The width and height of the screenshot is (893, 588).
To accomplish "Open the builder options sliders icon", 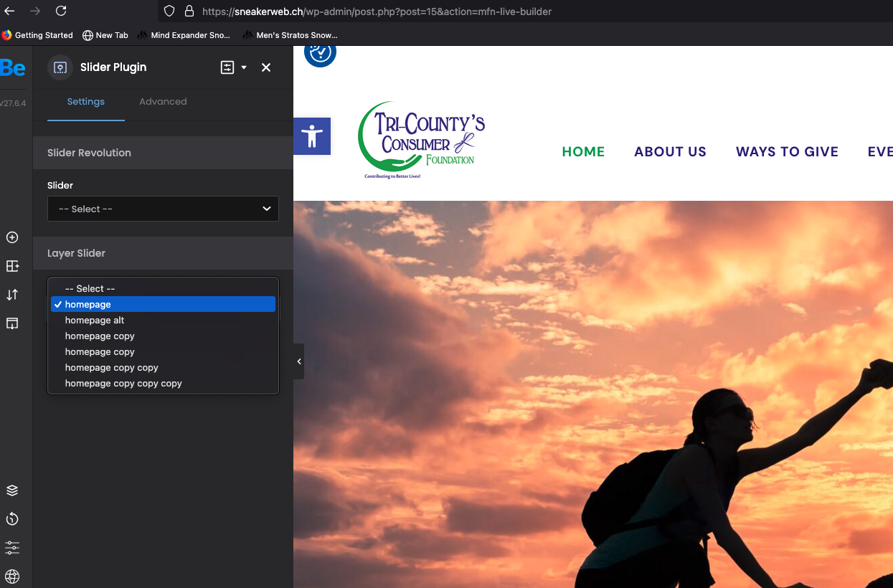I will click(12, 548).
